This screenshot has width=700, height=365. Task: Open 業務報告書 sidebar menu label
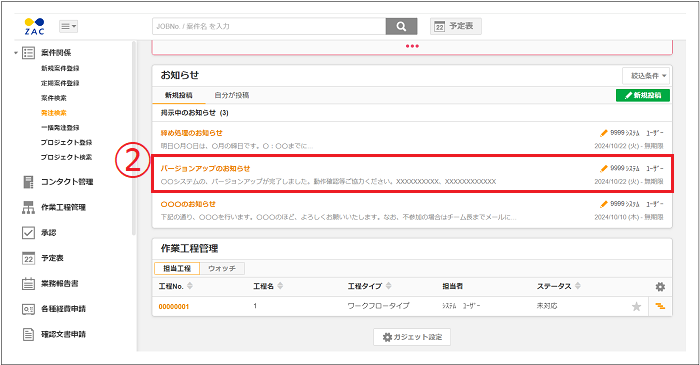59,283
